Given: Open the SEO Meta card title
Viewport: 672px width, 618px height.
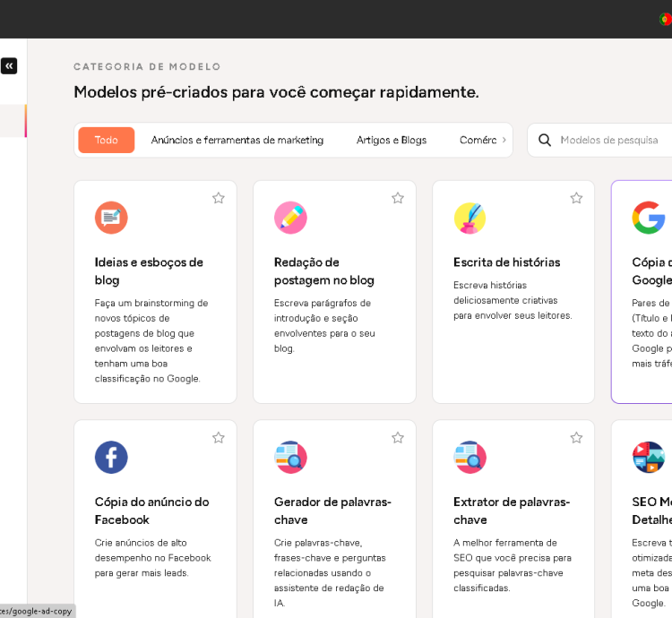Looking at the screenshot, I should coord(652,511).
